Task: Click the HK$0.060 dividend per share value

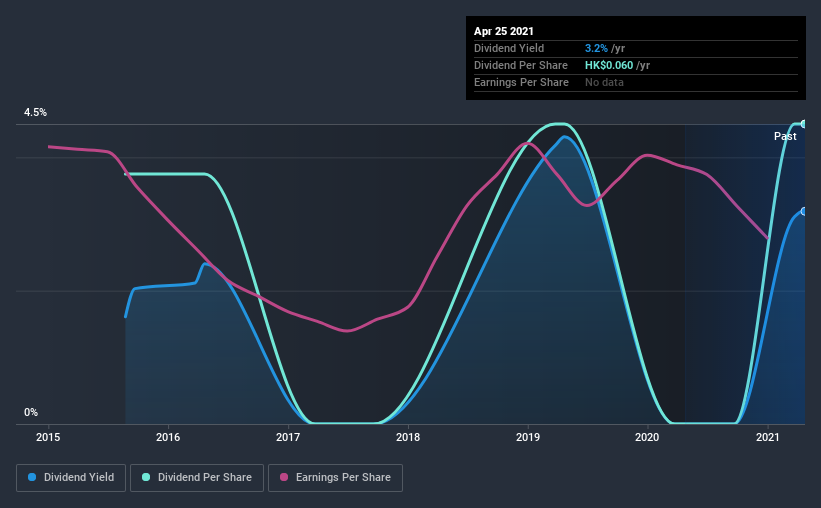Action: 609,65
